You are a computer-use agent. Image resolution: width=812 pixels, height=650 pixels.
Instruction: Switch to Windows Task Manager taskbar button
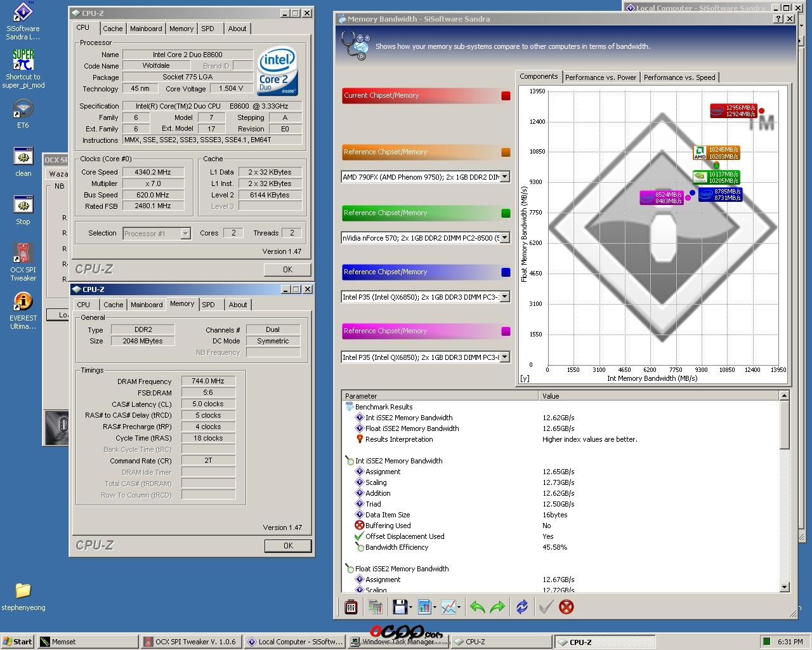click(x=398, y=642)
